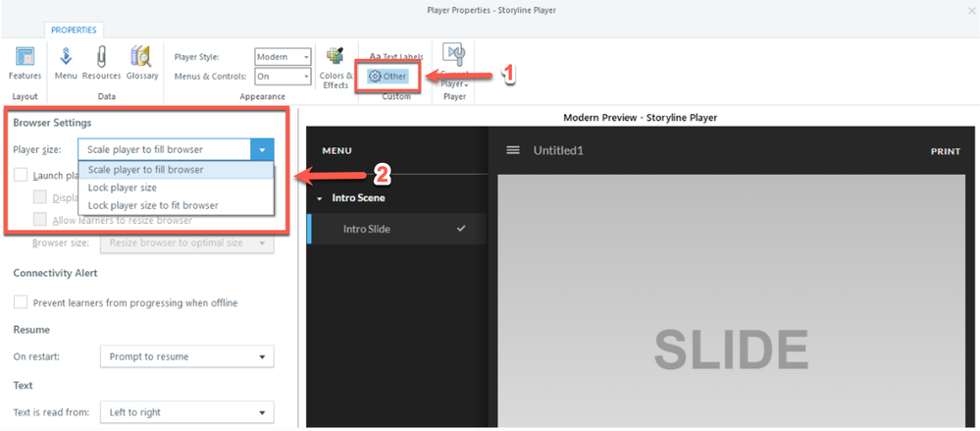The height and width of the screenshot is (431, 980).
Task: Click the Modern Preview - Storyline Player title
Action: pos(640,117)
